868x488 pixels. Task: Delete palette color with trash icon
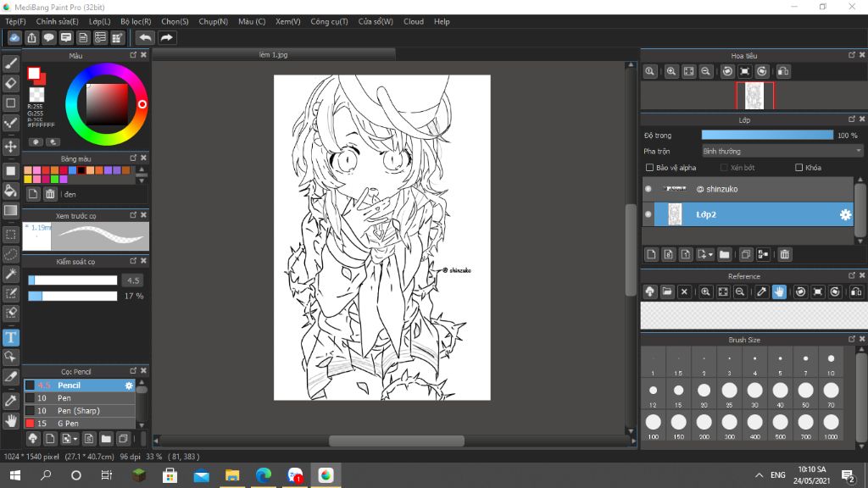coord(50,194)
